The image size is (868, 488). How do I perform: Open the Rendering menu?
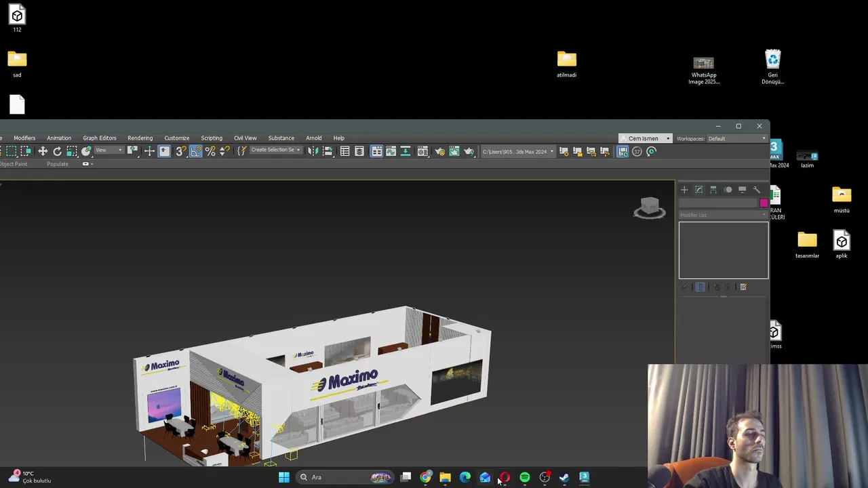coord(140,138)
